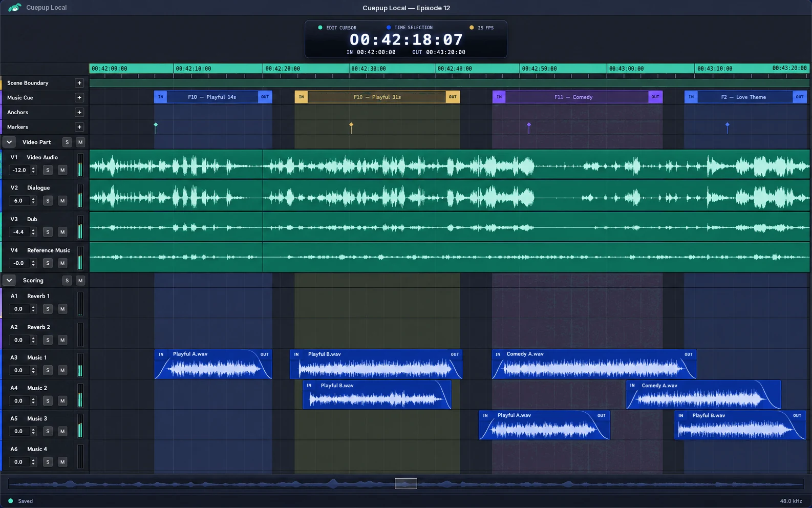Click A6 Music 4 gain stepper arrows
This screenshot has height=508, width=812.
(33, 462)
